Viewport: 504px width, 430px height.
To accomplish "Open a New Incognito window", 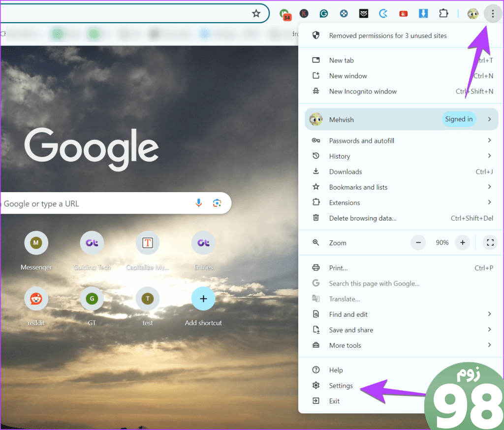I will [x=401, y=91].
